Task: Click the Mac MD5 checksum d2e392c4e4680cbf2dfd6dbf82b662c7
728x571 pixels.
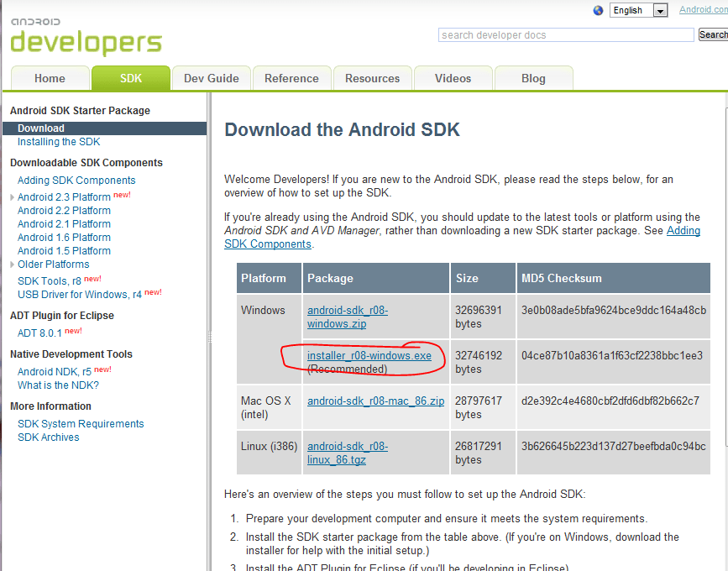Action: point(610,401)
